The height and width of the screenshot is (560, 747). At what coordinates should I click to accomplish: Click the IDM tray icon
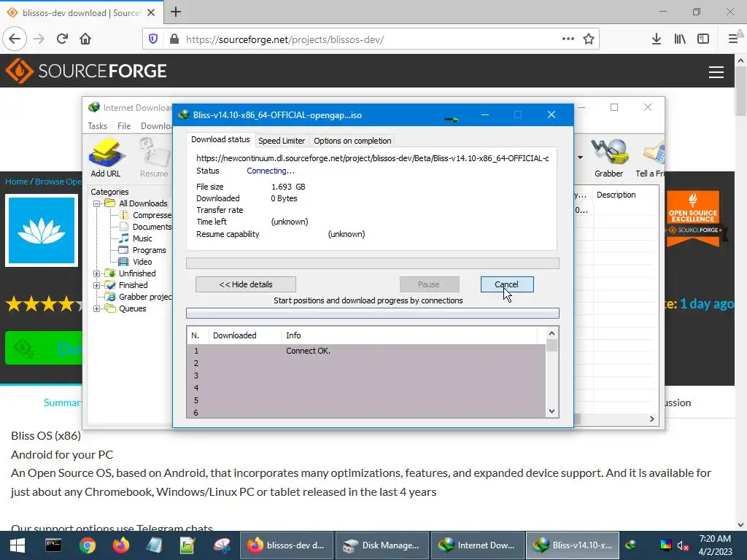(x=631, y=545)
